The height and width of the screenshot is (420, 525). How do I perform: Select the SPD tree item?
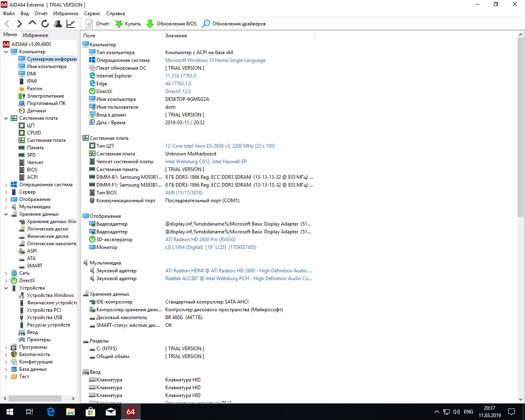pos(31,155)
